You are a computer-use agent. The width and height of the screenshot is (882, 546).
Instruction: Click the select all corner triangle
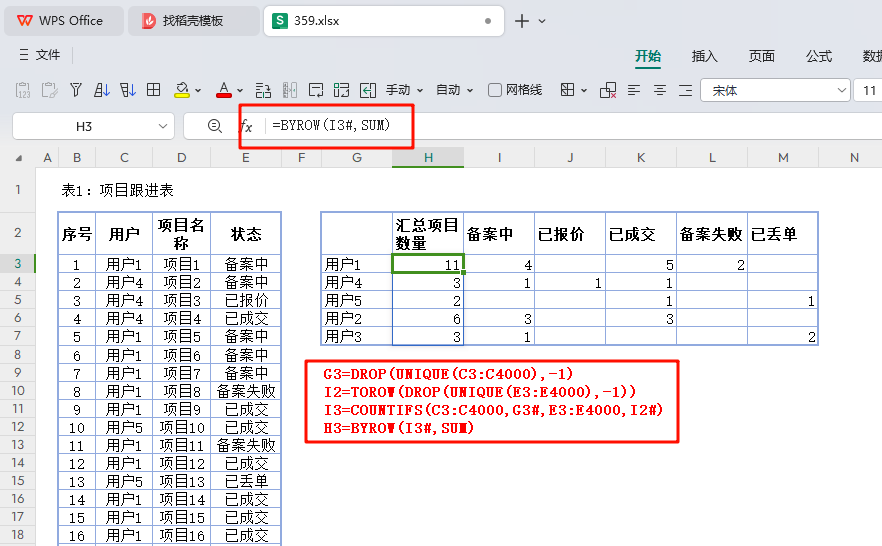[19, 158]
